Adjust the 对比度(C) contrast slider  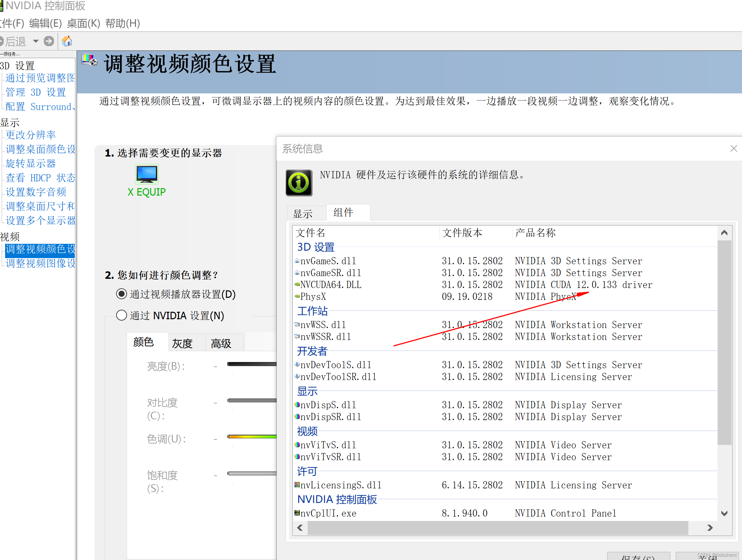click(252, 400)
